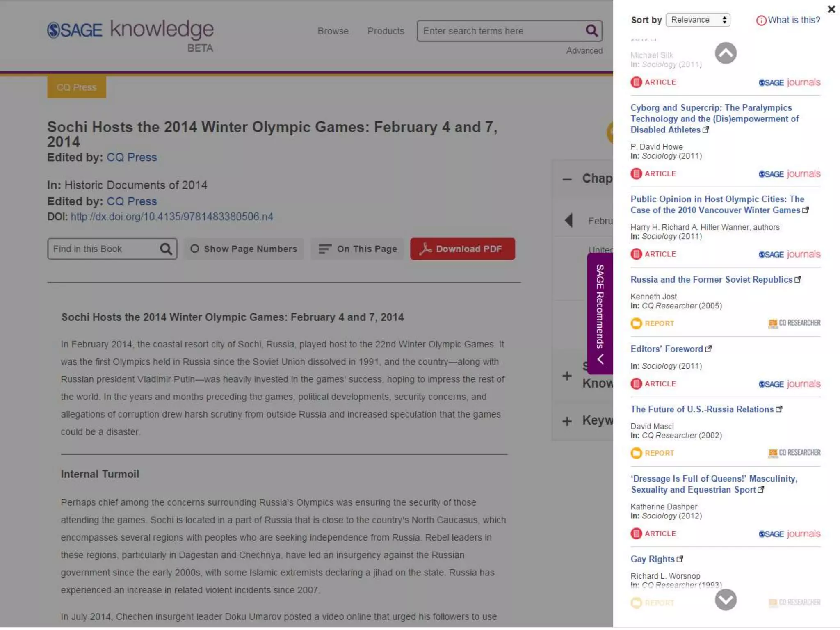Screen dimensions: 840x630
Task: Expand the Keywords section with plus
Action: (x=567, y=421)
